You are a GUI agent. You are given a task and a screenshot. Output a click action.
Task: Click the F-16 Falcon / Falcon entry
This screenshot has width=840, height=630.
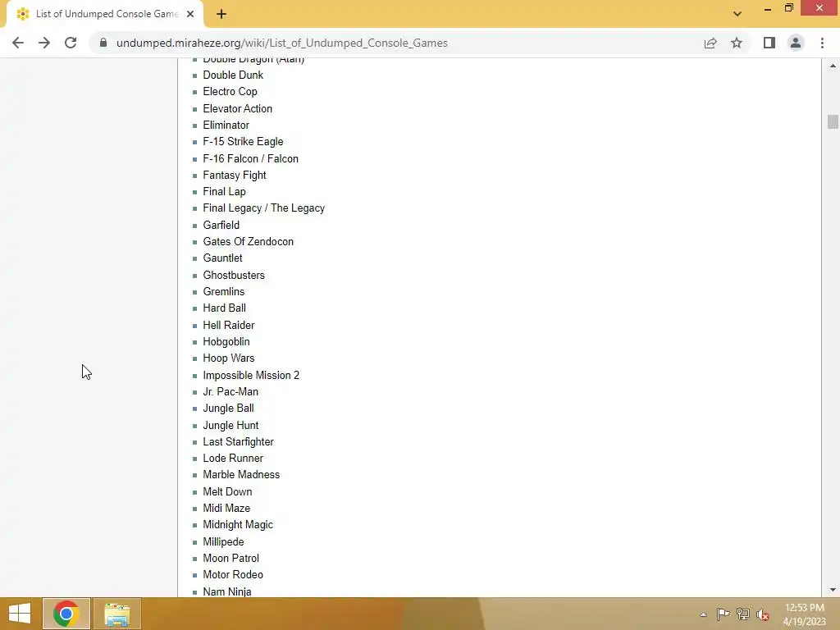pos(251,158)
